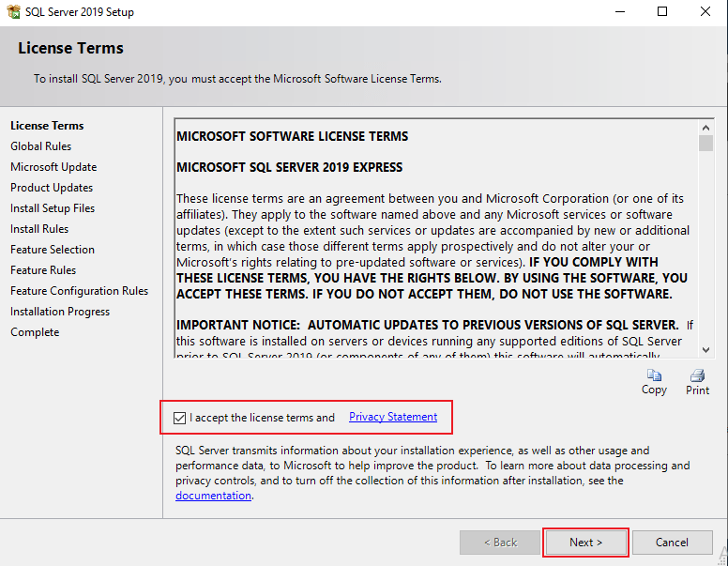Select Microsoft Update step in sidebar

53,167
